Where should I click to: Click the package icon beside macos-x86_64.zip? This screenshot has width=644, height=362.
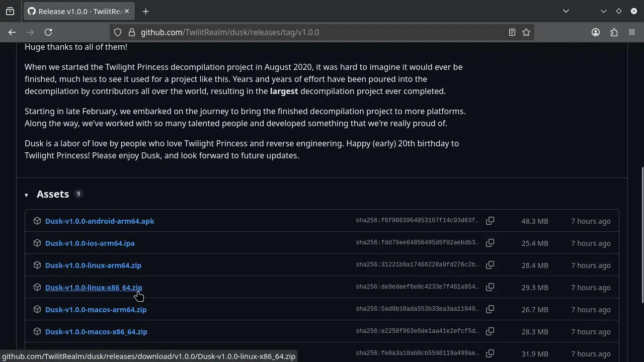tap(37, 331)
